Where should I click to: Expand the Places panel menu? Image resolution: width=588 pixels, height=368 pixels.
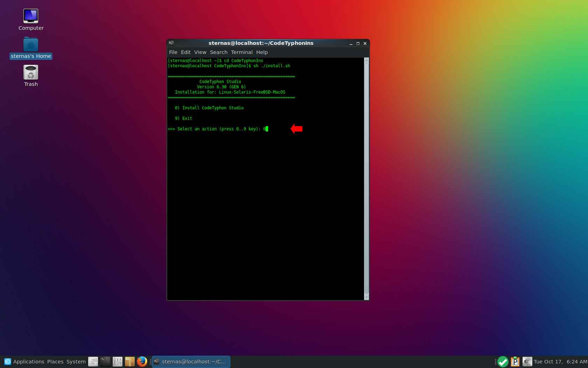pos(55,361)
